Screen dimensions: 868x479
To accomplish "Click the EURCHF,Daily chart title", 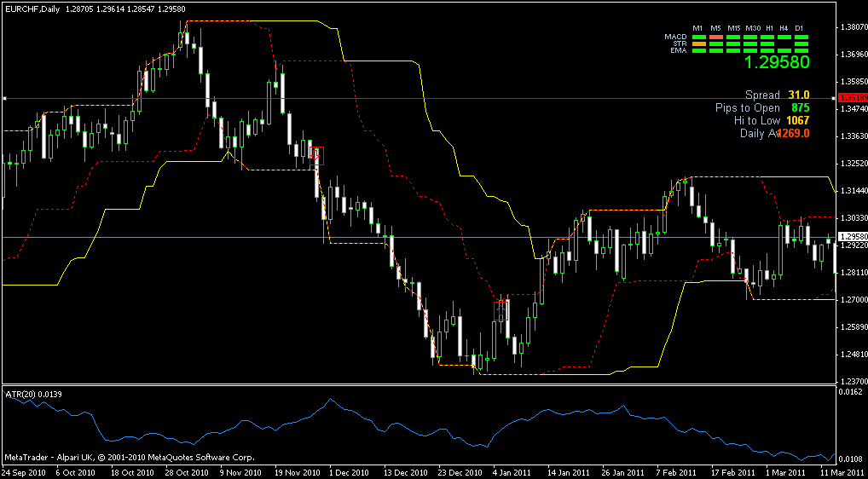I will [x=31, y=9].
